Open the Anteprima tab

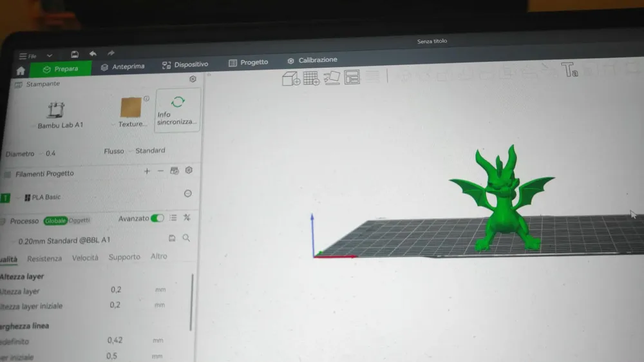[123, 66]
